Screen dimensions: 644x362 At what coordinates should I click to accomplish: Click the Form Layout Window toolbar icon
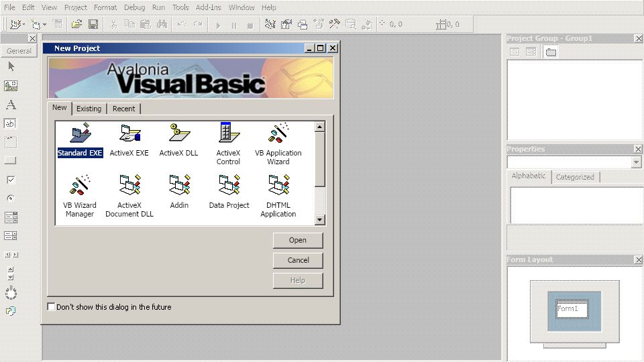coord(303,25)
